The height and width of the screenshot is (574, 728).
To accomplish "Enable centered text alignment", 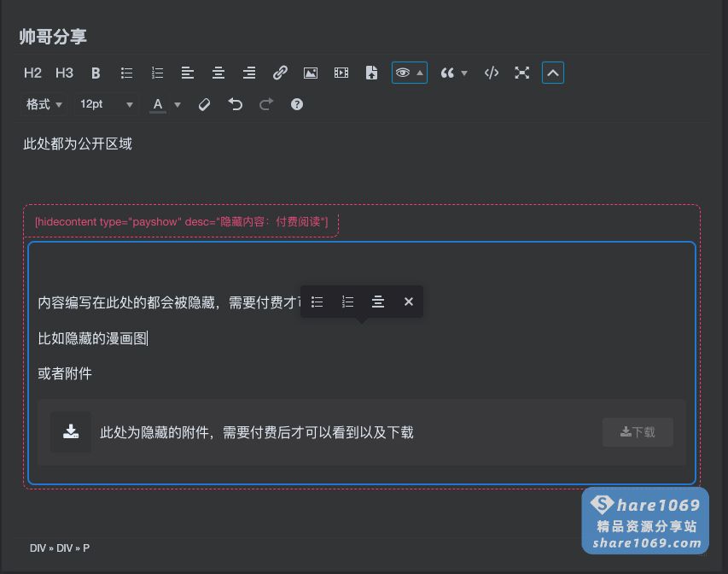I will coord(218,73).
